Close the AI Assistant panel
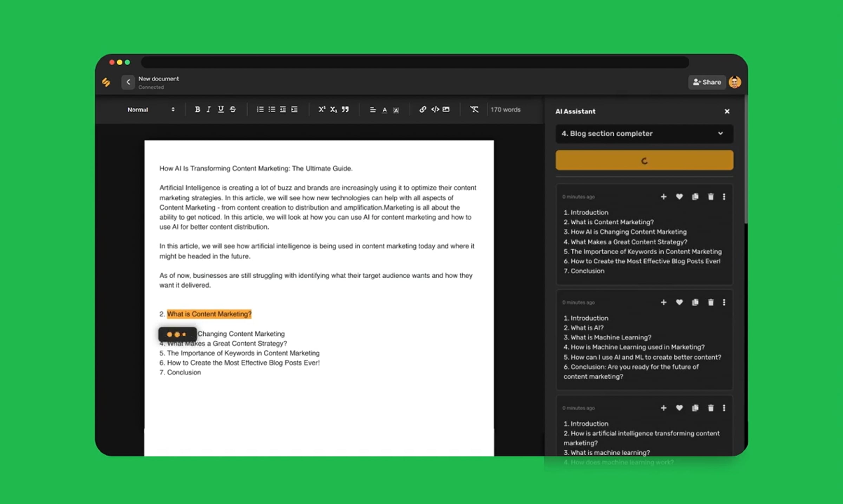The image size is (843, 504). 727,111
